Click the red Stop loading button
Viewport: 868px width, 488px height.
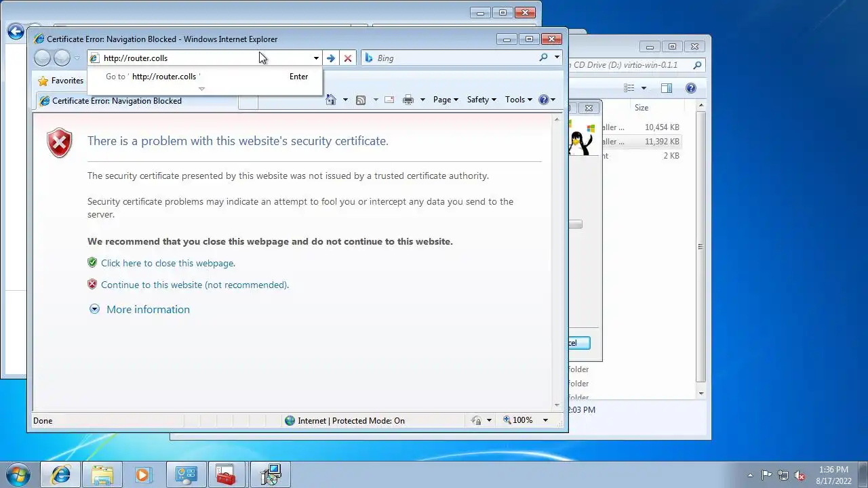[348, 58]
